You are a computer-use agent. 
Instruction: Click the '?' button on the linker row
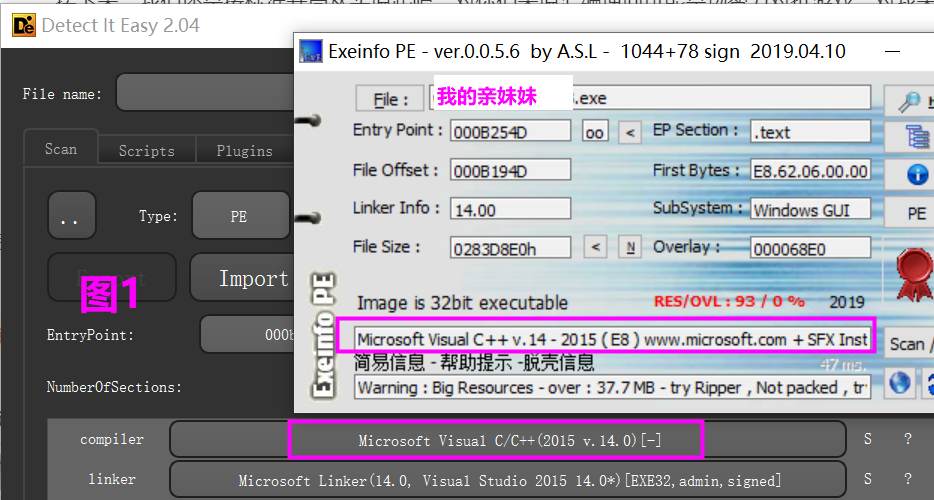(908, 479)
